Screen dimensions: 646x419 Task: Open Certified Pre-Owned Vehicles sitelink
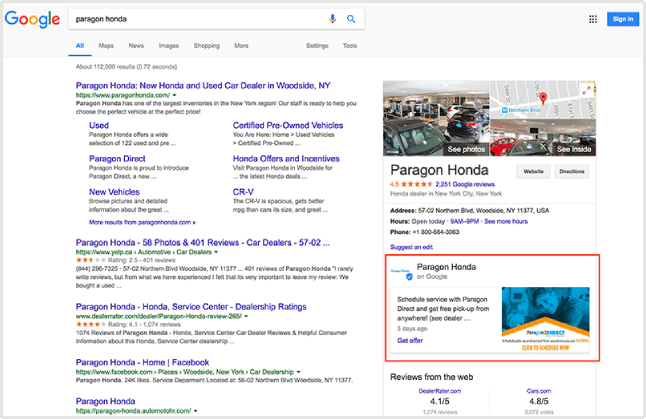[x=288, y=125]
